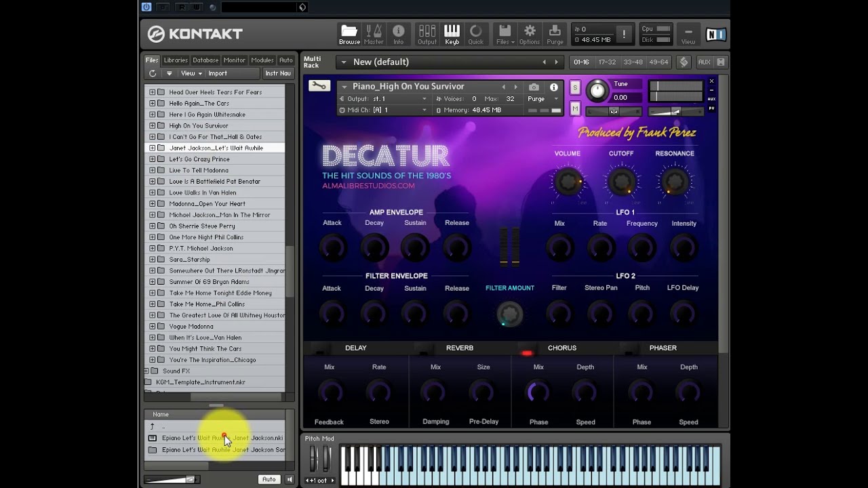The width and height of the screenshot is (868, 488).
Task: Toggle the Auto preview button
Action: click(x=269, y=479)
